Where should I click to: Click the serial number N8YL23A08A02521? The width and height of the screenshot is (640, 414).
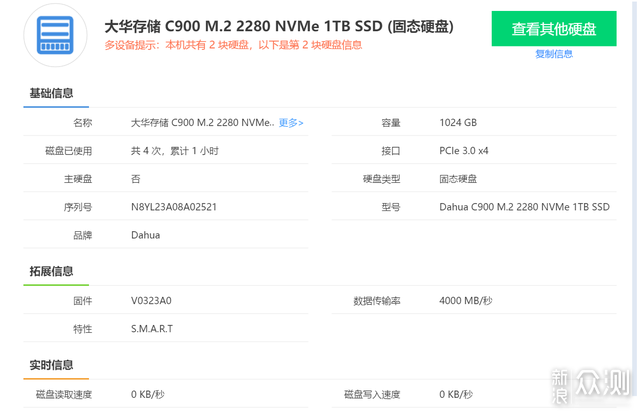point(173,207)
